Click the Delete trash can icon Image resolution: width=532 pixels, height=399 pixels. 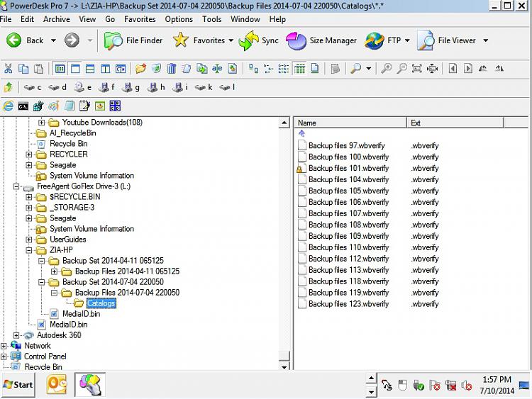click(x=171, y=69)
